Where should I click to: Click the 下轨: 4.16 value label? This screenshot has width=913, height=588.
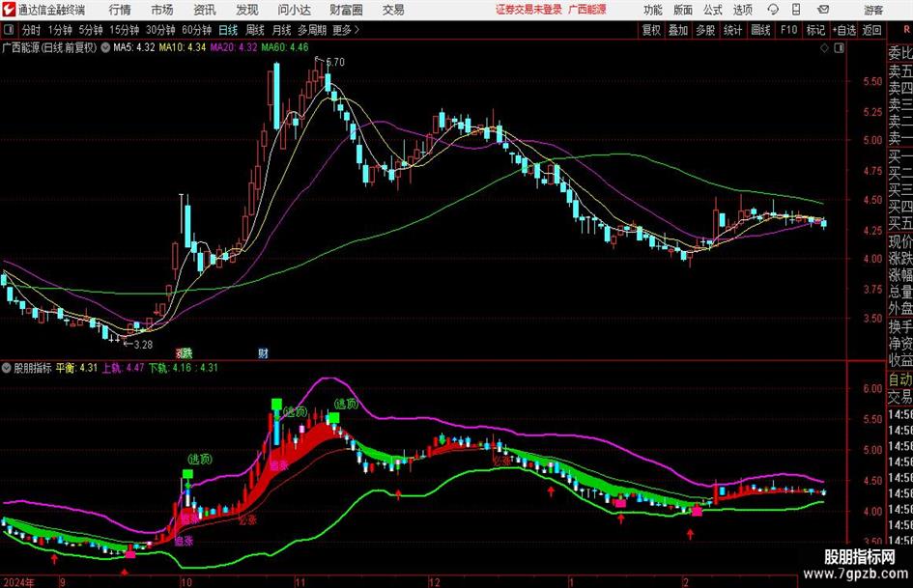(169, 368)
